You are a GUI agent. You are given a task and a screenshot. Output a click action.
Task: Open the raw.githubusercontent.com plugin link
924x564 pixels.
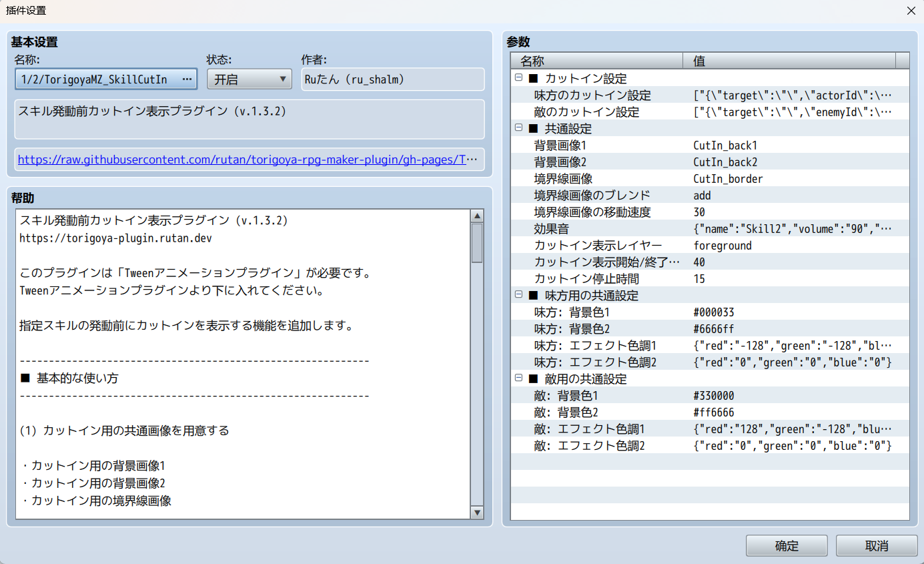[248, 160]
